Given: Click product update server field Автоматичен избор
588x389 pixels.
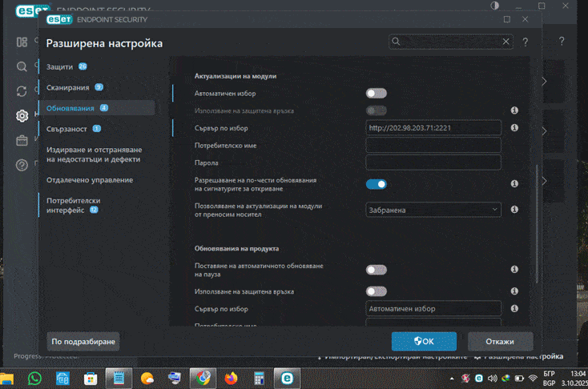Looking at the screenshot, I should click(x=433, y=308).
